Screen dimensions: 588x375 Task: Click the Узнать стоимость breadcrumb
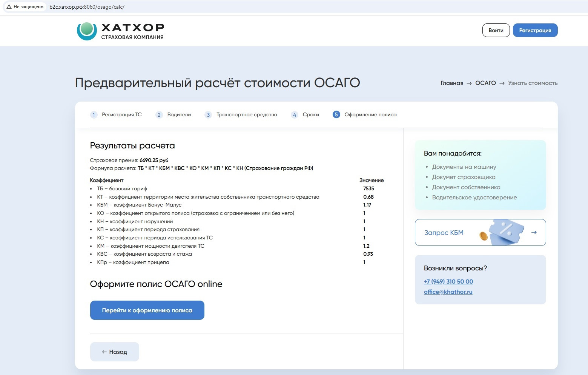click(533, 83)
